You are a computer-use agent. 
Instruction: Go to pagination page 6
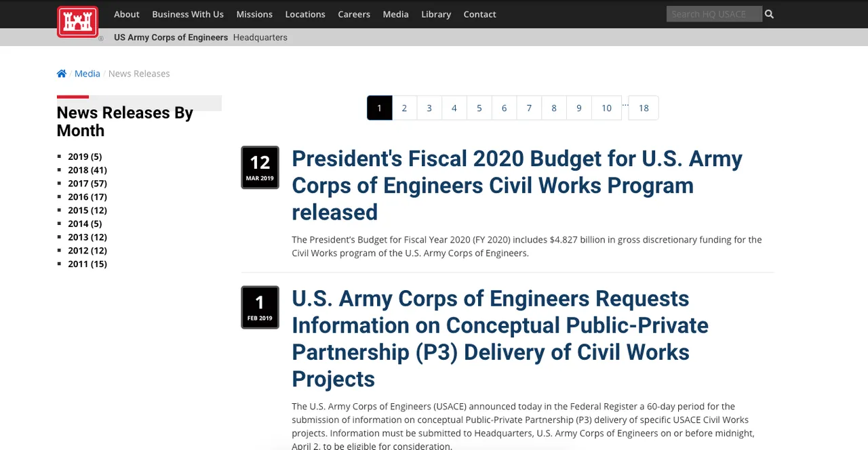point(504,108)
